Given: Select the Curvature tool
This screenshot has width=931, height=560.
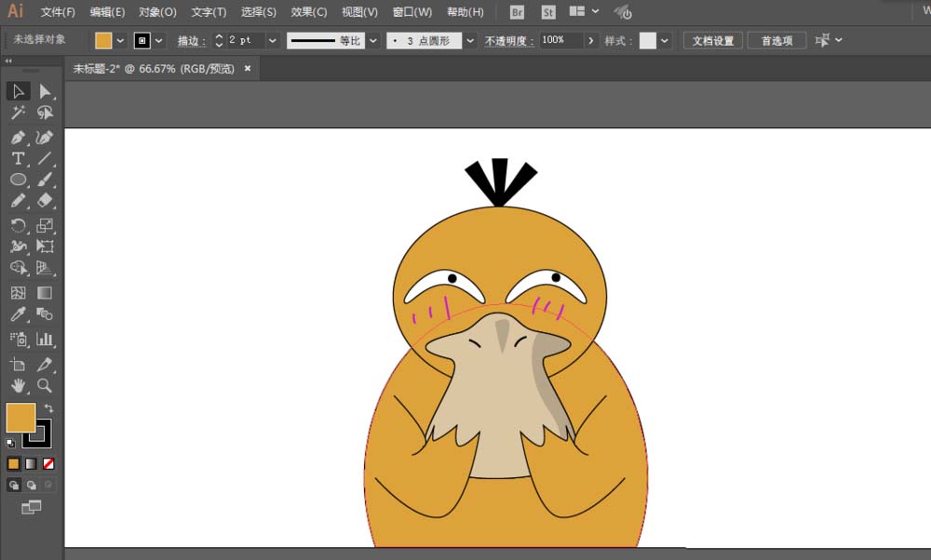Looking at the screenshot, I should [x=45, y=138].
